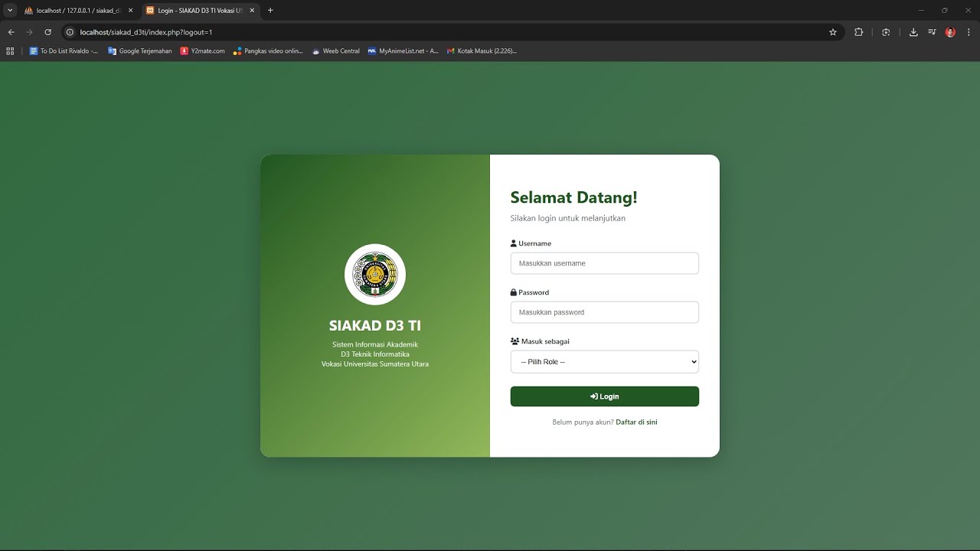The width and height of the screenshot is (980, 551).
Task: Expand the Pilih Role dropdown
Action: click(605, 361)
